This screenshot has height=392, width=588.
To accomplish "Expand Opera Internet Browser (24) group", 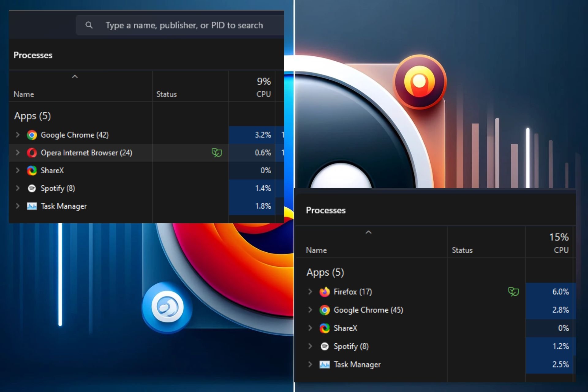I will [x=17, y=153].
